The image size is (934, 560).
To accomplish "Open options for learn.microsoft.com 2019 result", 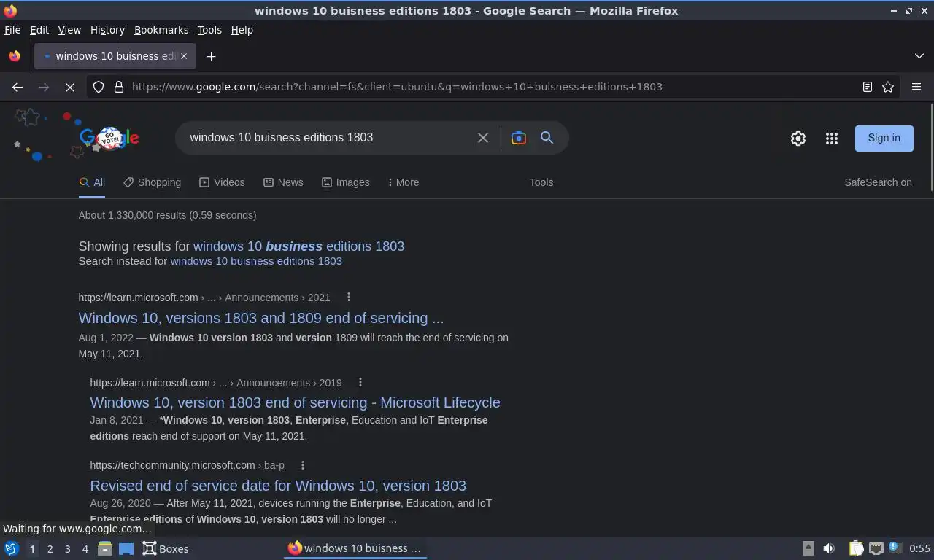I will coord(360,382).
